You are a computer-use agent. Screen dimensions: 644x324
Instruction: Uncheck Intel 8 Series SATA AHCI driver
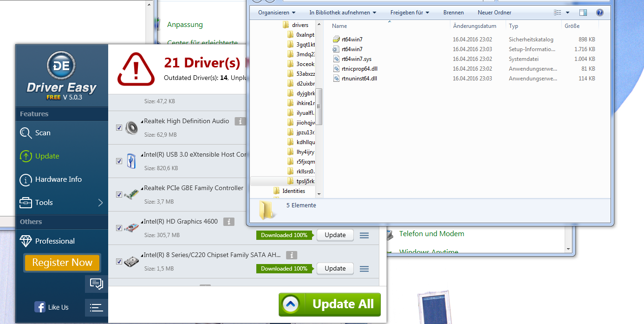[119, 261]
